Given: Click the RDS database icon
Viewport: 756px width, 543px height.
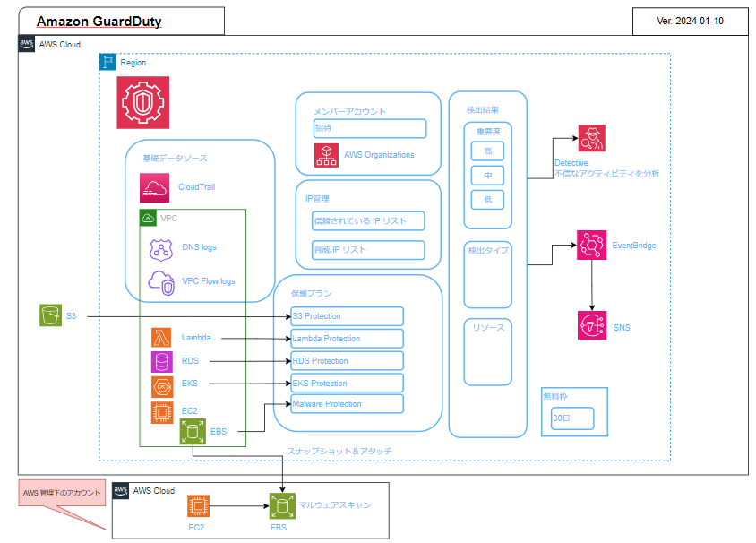Looking at the screenshot, I should click(162, 361).
